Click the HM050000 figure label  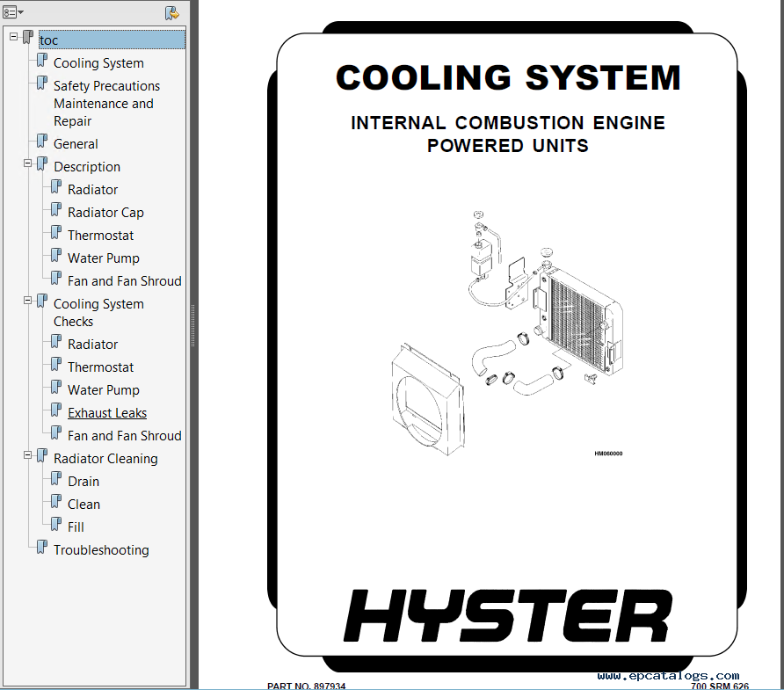click(608, 454)
